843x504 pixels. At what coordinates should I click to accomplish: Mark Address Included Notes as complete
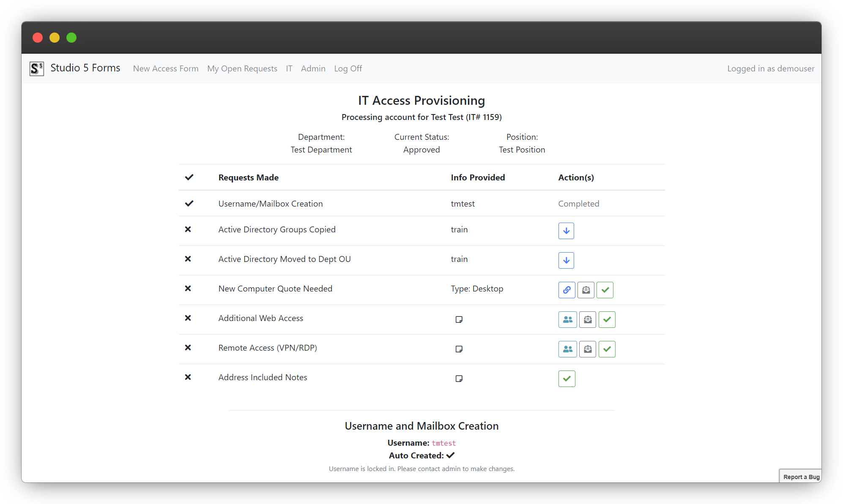567,379
